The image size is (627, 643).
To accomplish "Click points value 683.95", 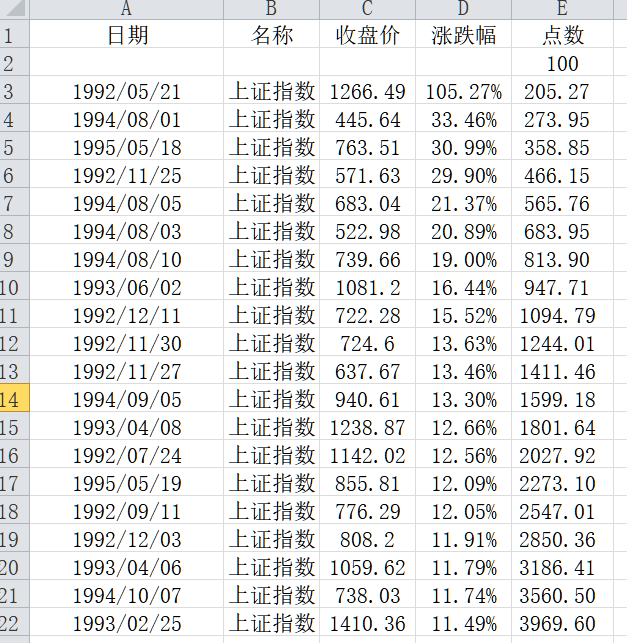I will [562, 230].
